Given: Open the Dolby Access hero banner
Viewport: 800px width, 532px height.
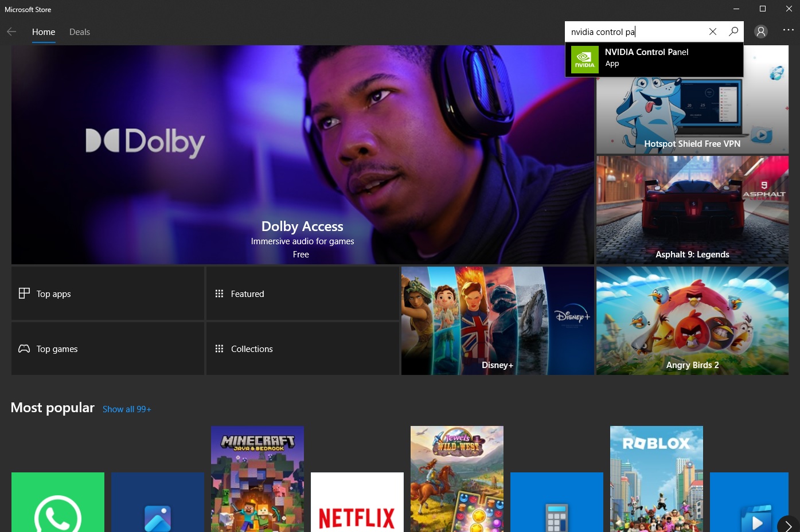Looking at the screenshot, I should point(303,155).
